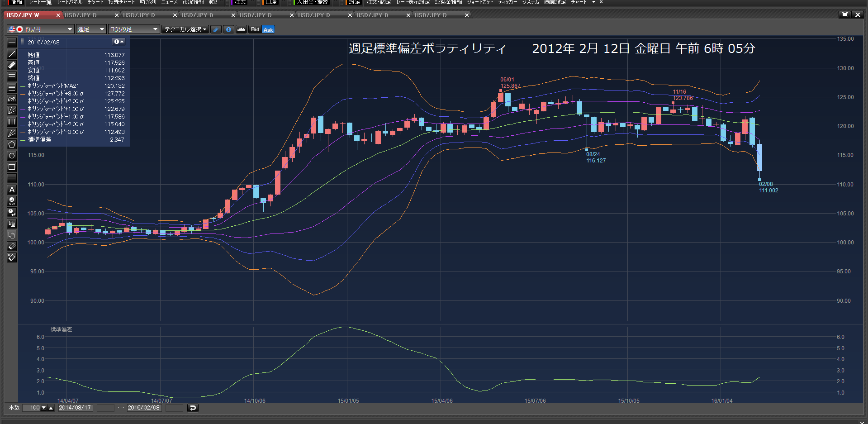
Task: Click the hand move tool icon
Action: coord(12,235)
